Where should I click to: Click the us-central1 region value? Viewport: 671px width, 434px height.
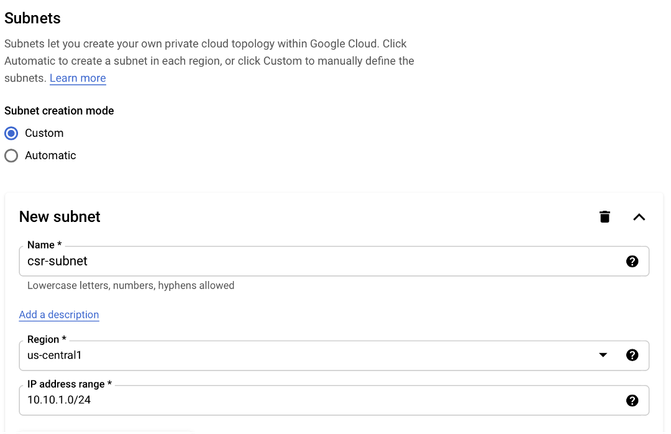[x=54, y=356]
